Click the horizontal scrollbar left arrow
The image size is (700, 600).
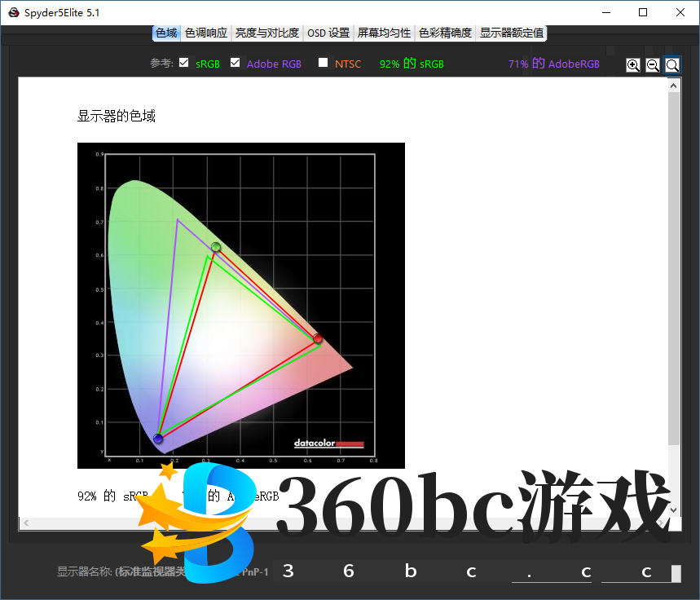tap(25, 523)
